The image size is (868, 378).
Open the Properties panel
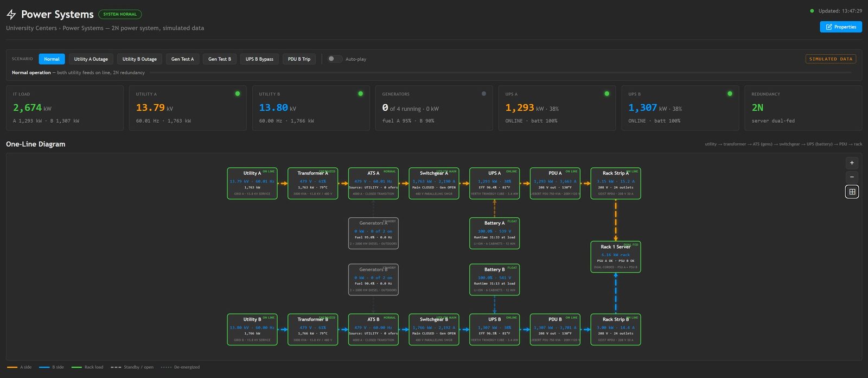click(x=841, y=27)
